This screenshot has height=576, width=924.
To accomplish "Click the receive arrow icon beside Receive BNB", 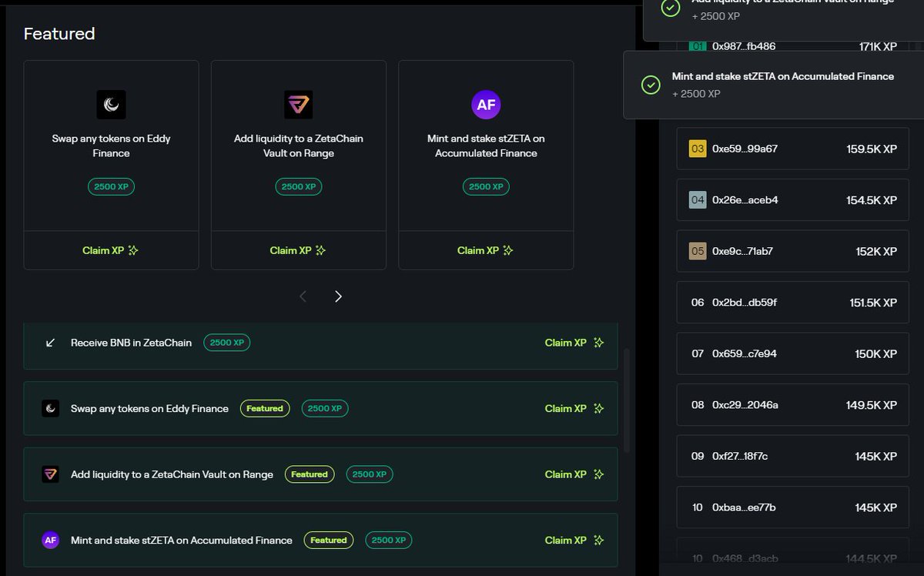I will (x=51, y=343).
